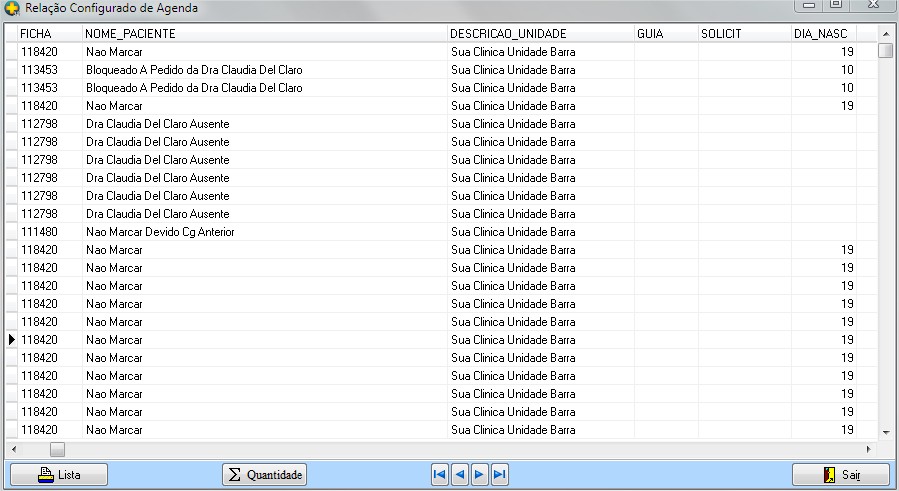This screenshot has width=899, height=491.
Task: Select the Nao Marcar Devido Cg Anterior row
Action: coord(160,232)
